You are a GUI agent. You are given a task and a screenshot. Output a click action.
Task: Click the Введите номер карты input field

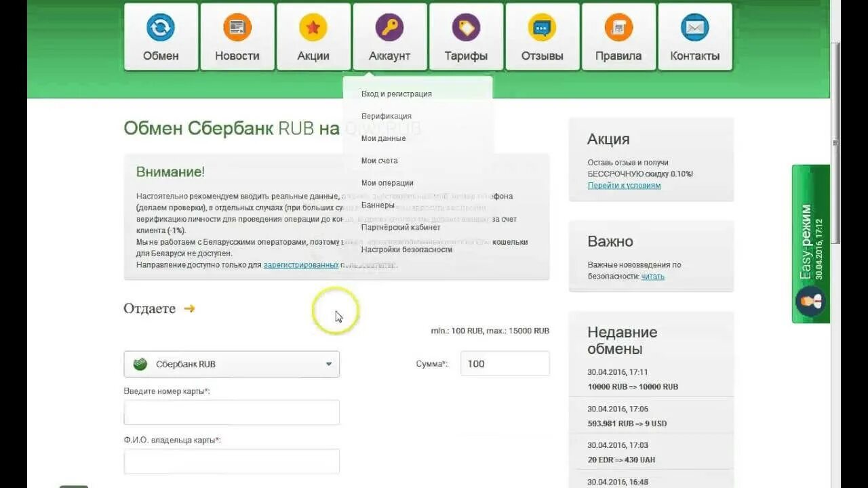click(x=231, y=412)
